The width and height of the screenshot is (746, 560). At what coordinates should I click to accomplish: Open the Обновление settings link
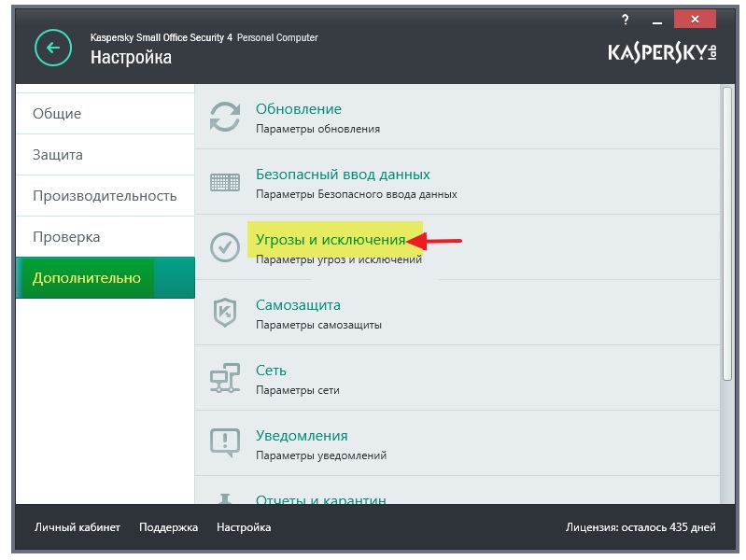coord(299,109)
